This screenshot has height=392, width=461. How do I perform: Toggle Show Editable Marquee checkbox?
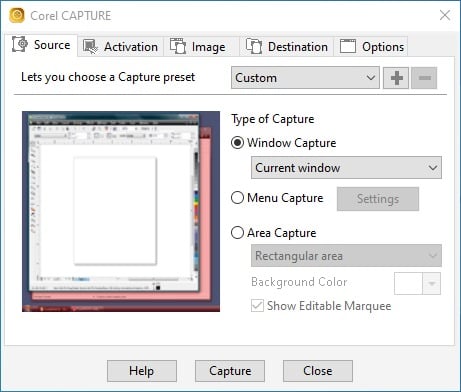[x=257, y=306]
